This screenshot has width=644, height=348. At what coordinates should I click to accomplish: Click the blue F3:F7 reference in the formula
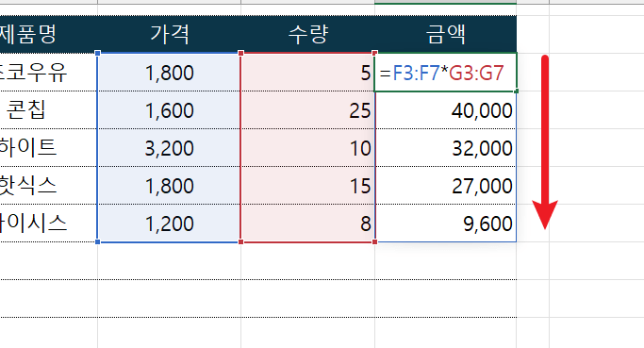point(416,74)
